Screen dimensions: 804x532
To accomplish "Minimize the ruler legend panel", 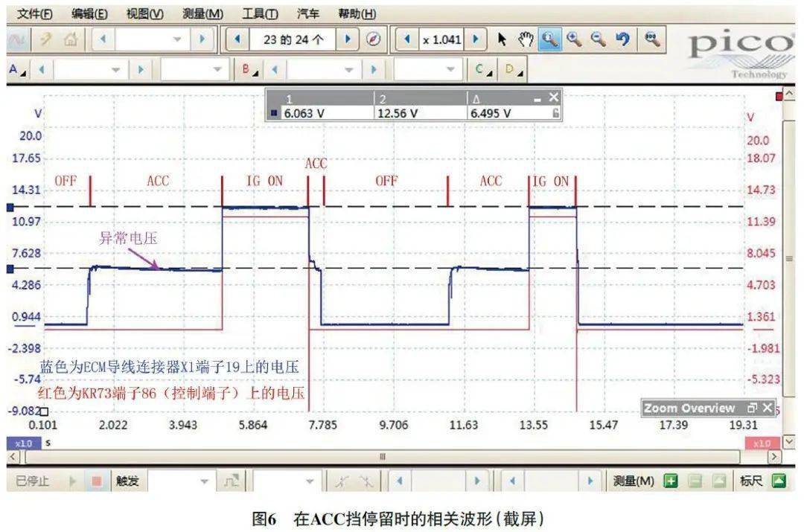I will click(537, 100).
